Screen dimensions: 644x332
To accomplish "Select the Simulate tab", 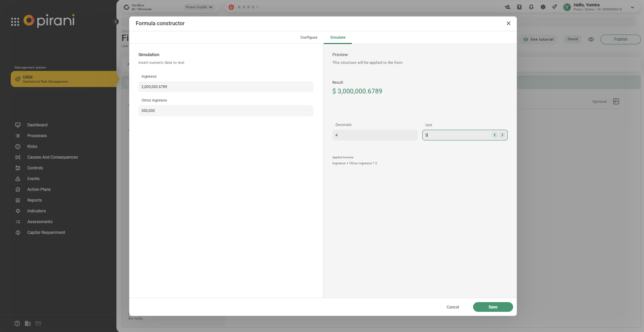I will click(x=337, y=37).
